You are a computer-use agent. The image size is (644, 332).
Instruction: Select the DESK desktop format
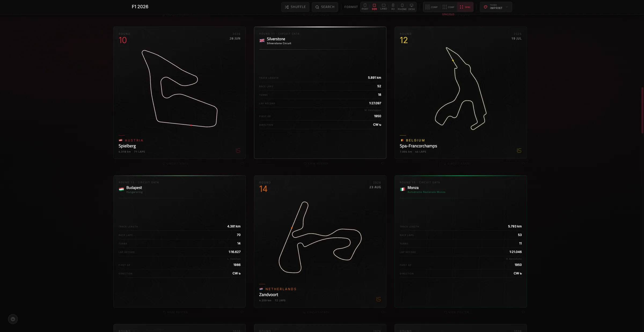click(x=412, y=7)
